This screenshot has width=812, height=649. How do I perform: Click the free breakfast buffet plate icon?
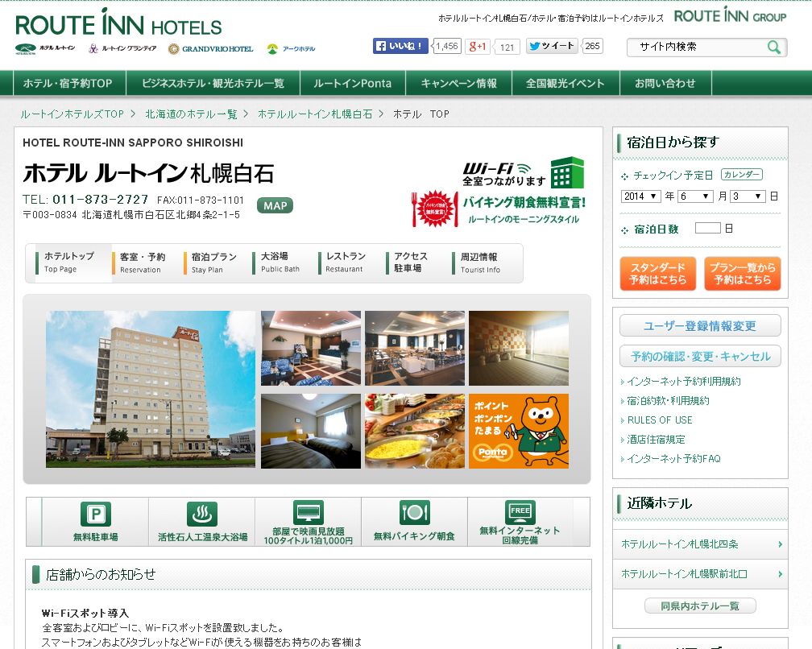(x=415, y=512)
